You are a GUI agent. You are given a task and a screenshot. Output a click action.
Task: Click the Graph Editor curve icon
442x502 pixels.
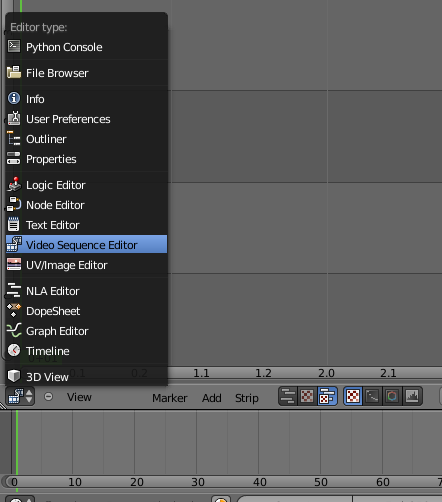coord(14,330)
